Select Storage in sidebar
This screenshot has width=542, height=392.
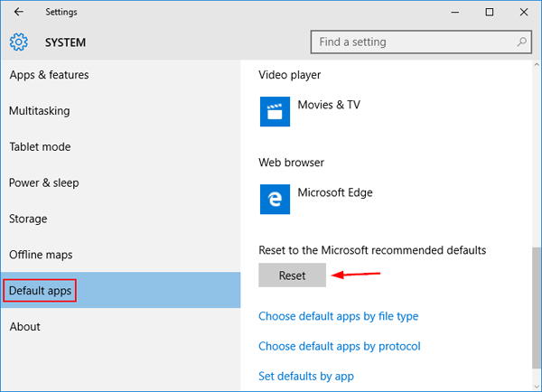(x=28, y=219)
